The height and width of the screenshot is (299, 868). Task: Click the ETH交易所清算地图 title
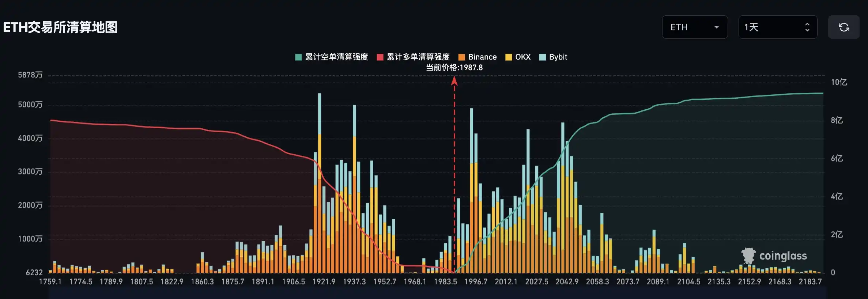pos(60,27)
